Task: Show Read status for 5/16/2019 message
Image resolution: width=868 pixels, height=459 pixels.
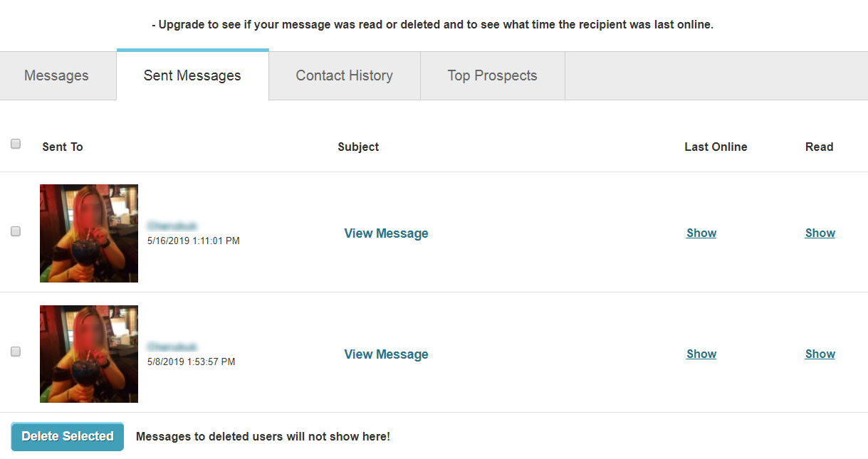Action: click(x=820, y=233)
